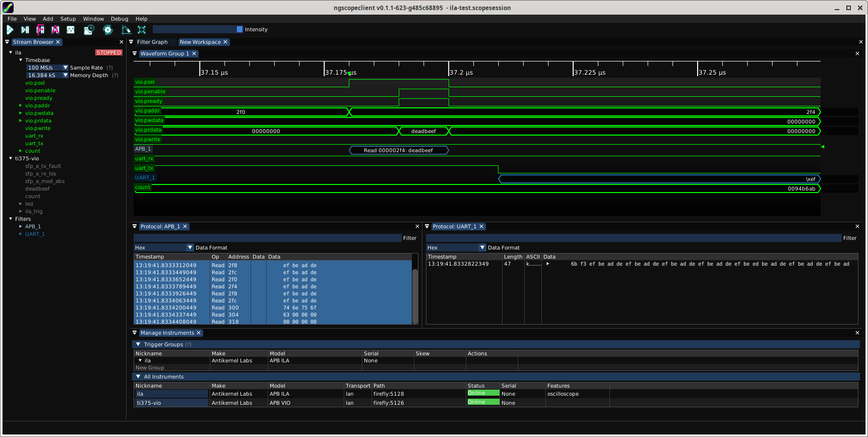The height and width of the screenshot is (437, 868).
Task: Collapse the Trigger Groups section
Action: tap(138, 345)
